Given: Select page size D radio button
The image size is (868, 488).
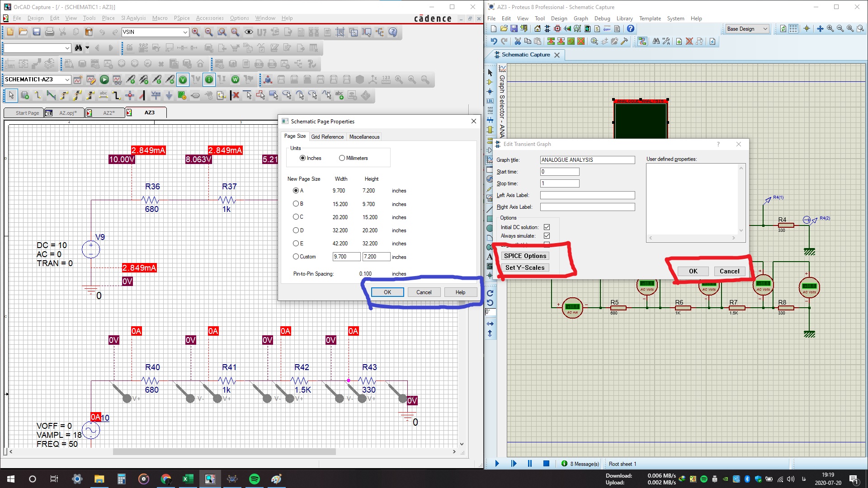Looking at the screenshot, I should pyautogui.click(x=296, y=230).
